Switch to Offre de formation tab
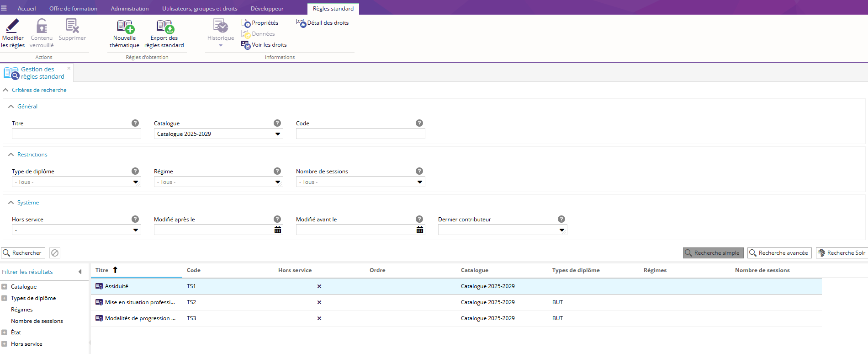 click(x=73, y=9)
